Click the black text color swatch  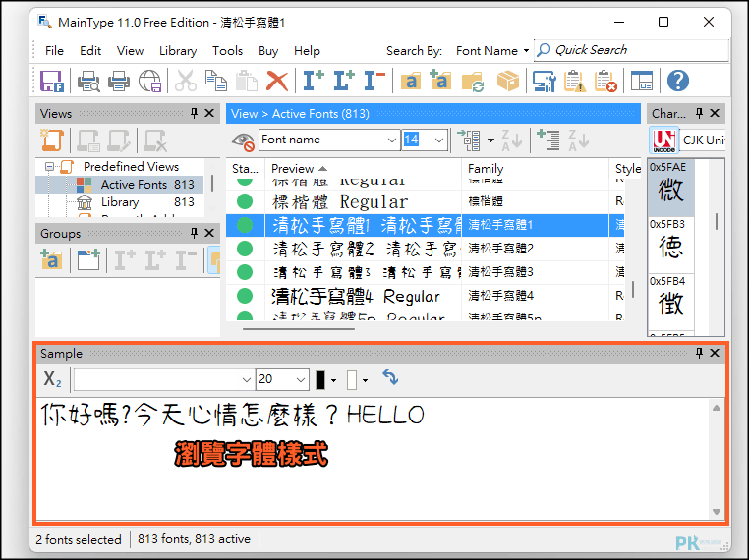[320, 380]
